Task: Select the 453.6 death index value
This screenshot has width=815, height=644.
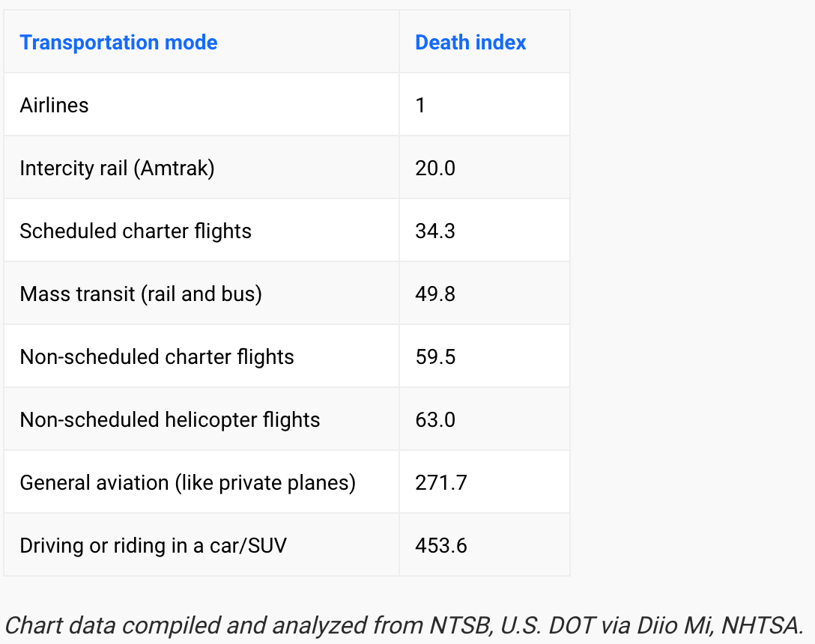Action: (441, 546)
